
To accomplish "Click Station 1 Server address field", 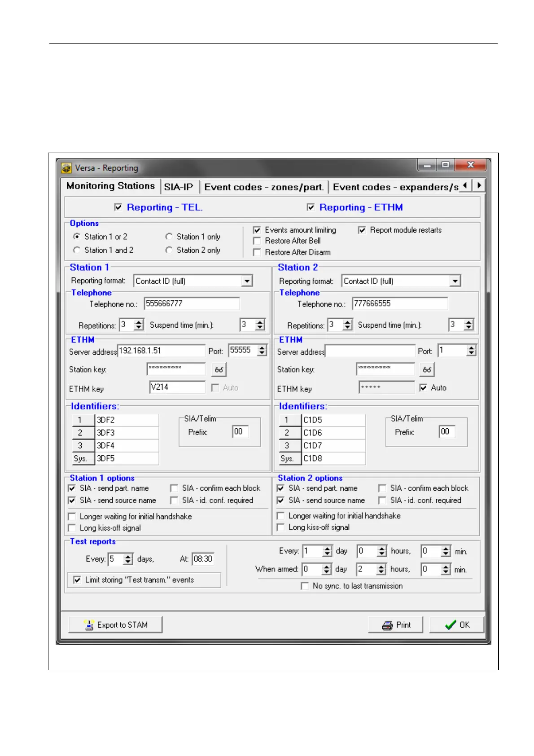I will 161,351.
